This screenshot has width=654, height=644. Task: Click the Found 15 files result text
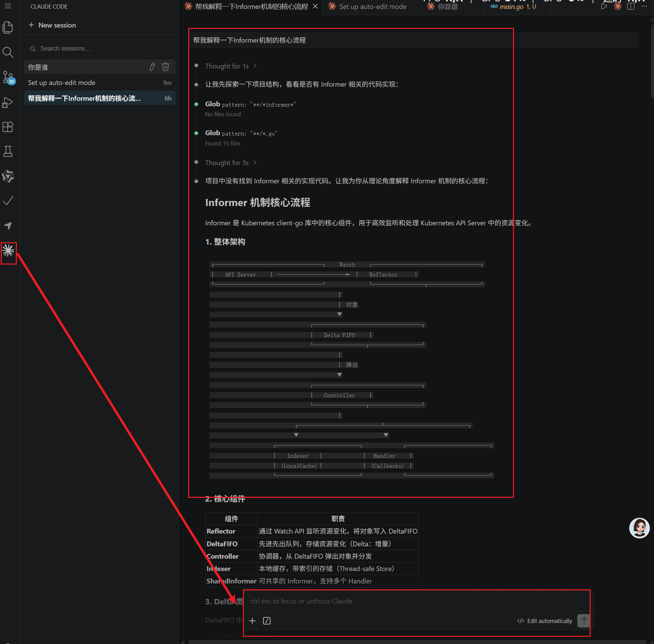(223, 143)
